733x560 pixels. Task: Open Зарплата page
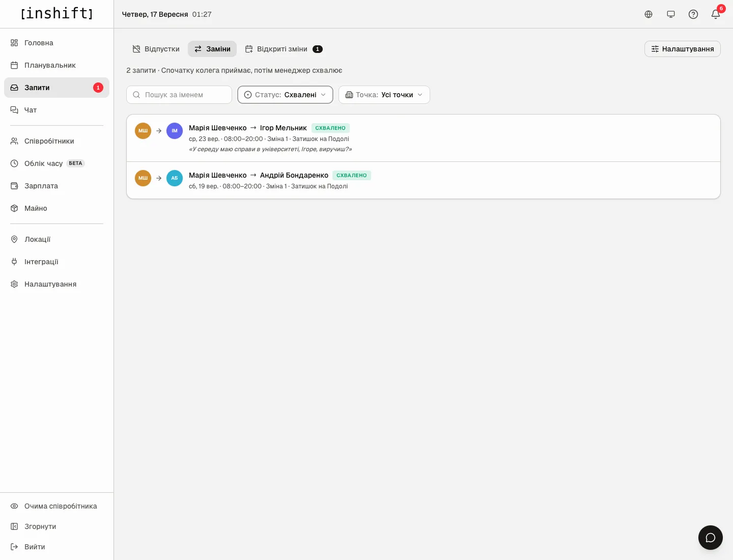pos(57,186)
